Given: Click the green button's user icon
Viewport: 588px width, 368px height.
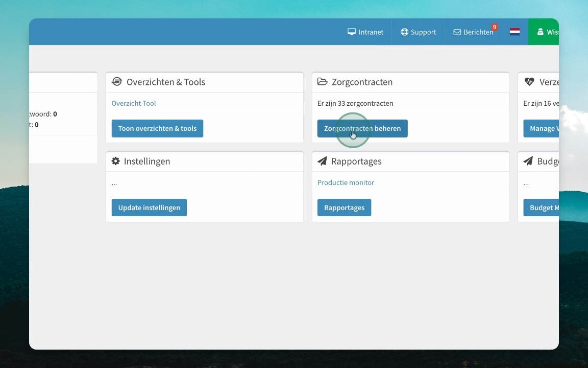Looking at the screenshot, I should click(541, 32).
